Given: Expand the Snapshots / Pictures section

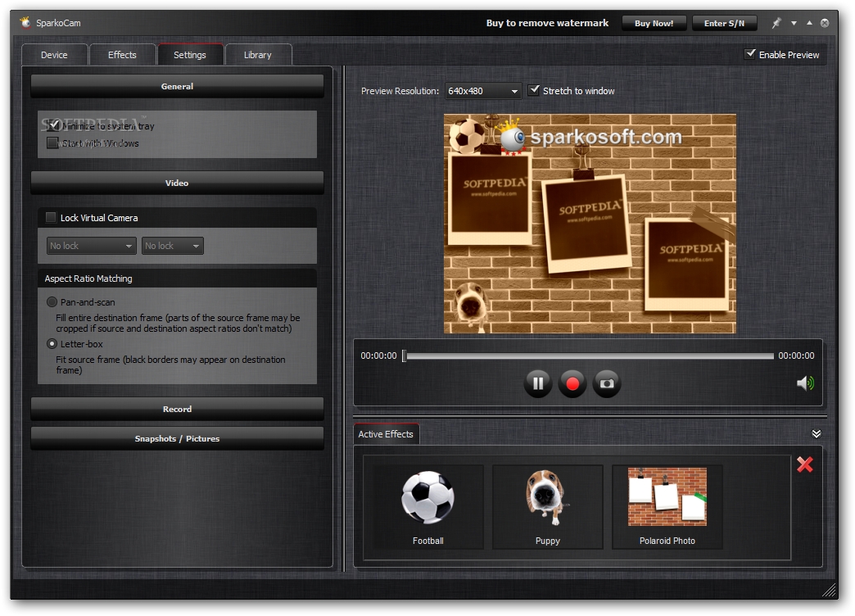Looking at the screenshot, I should tap(177, 438).
